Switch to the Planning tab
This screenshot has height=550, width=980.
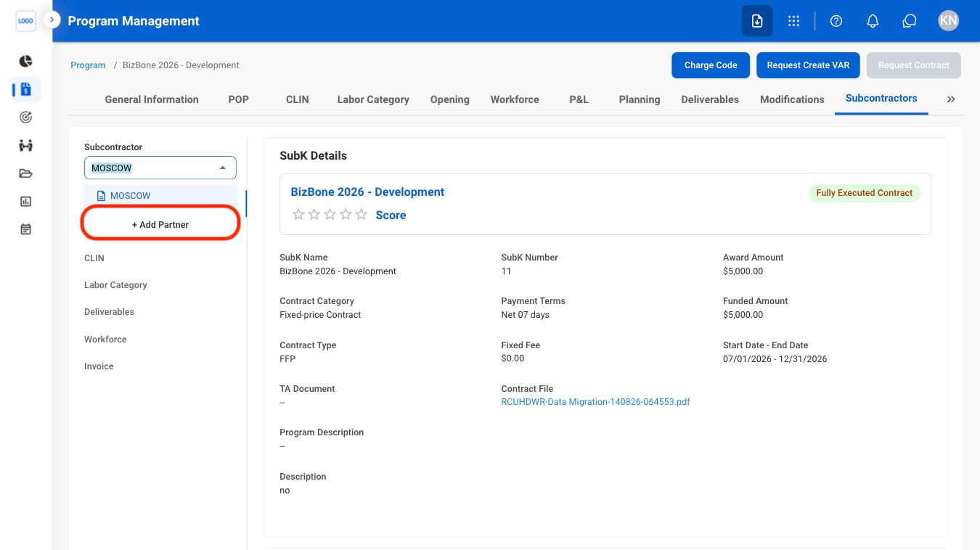point(640,99)
